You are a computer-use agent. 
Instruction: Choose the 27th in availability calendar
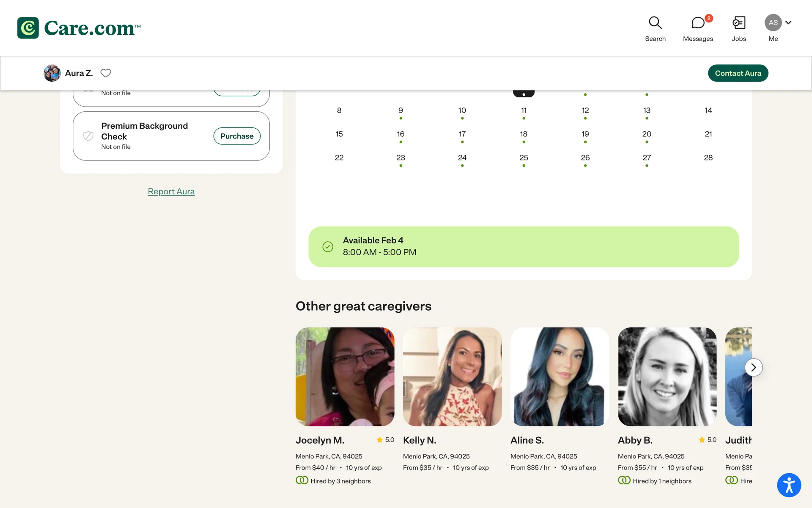(647, 158)
